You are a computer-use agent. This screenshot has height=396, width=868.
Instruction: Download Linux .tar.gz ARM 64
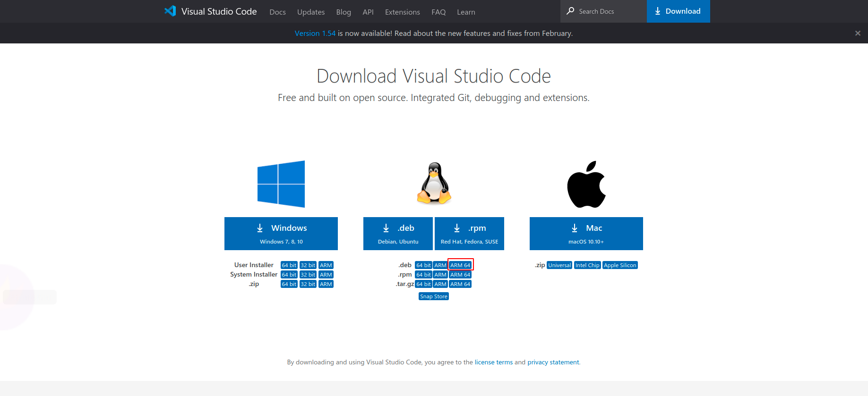[460, 284]
